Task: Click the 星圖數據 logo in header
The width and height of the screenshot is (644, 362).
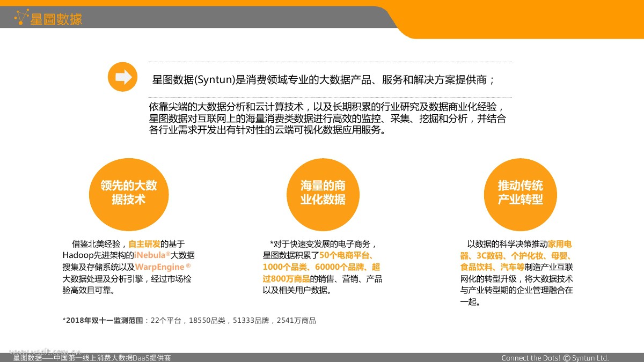Action: pyautogui.click(x=48, y=19)
